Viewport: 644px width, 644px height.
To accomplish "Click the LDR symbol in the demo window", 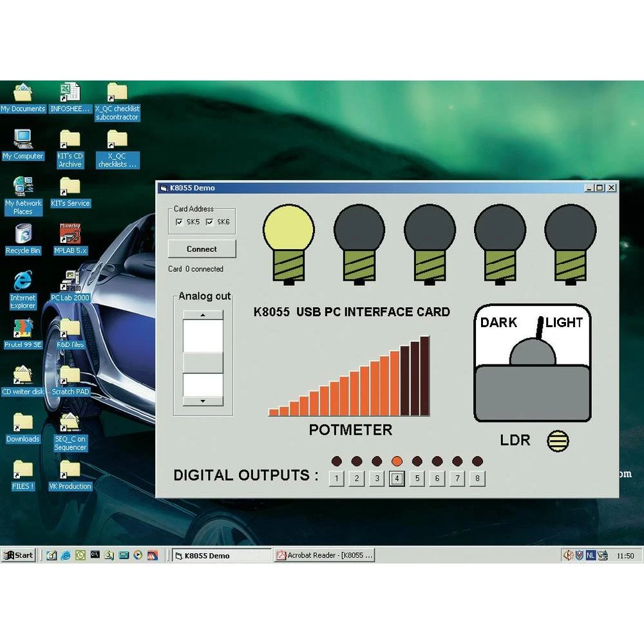I will tap(558, 440).
